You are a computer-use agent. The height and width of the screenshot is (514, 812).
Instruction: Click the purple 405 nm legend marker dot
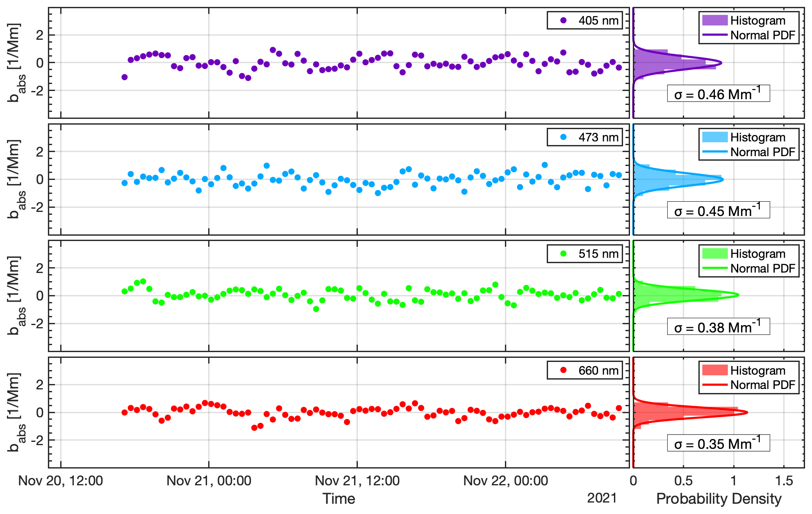tap(563, 20)
